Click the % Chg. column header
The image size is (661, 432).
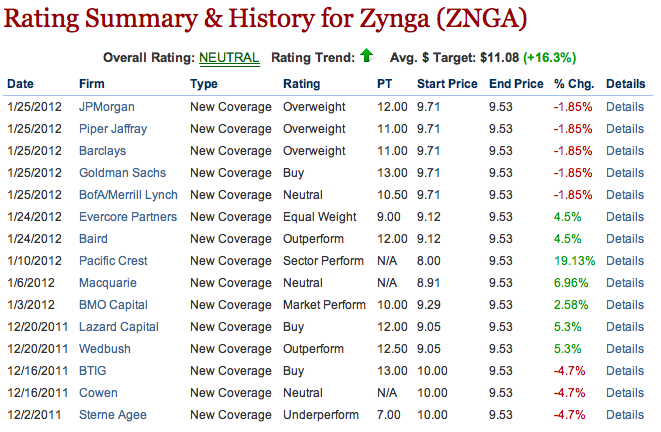click(573, 83)
